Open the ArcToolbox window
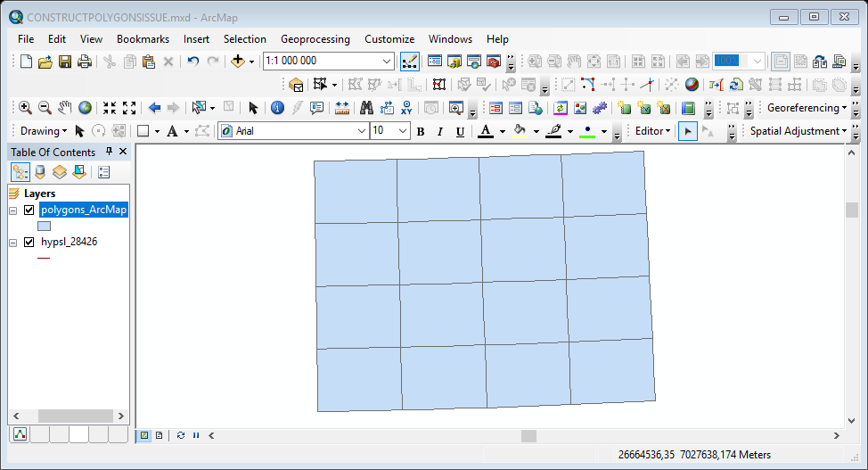This screenshot has width=868, height=470. pos(493,61)
